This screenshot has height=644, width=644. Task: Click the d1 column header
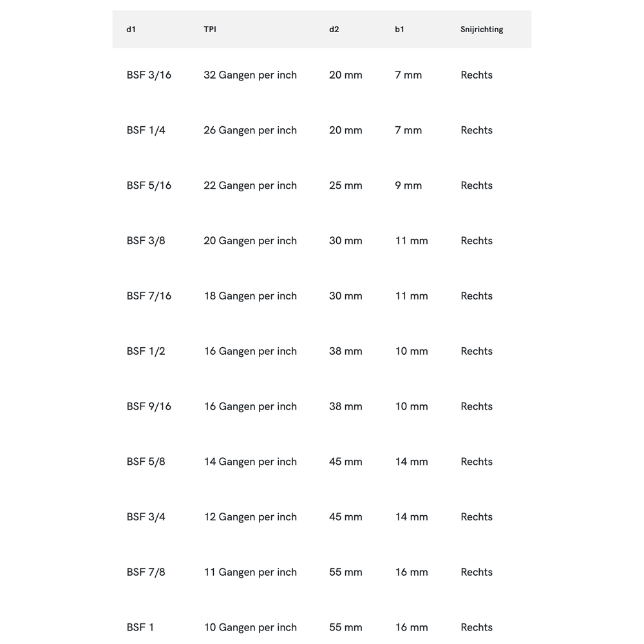click(x=131, y=30)
